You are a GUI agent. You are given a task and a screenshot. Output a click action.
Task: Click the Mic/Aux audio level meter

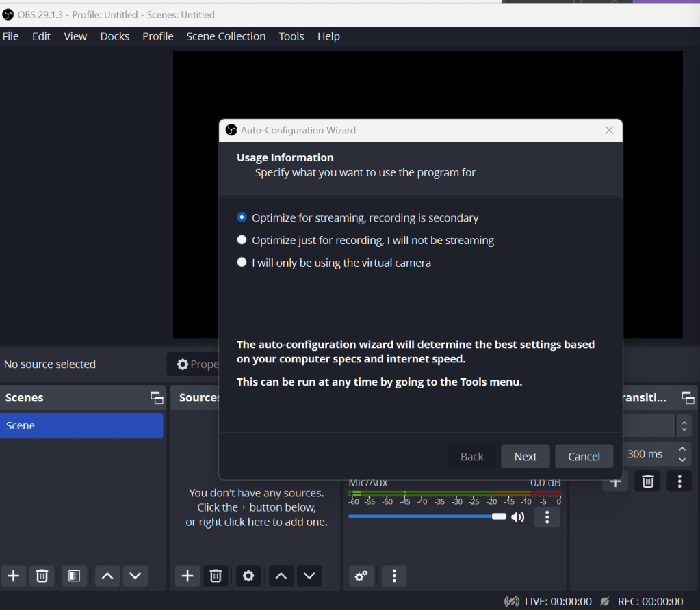pos(455,493)
